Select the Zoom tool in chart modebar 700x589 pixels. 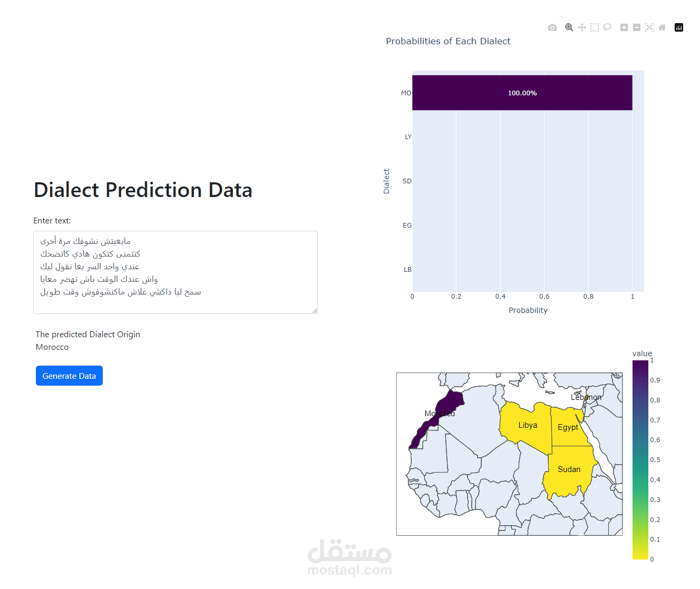pos(569,27)
